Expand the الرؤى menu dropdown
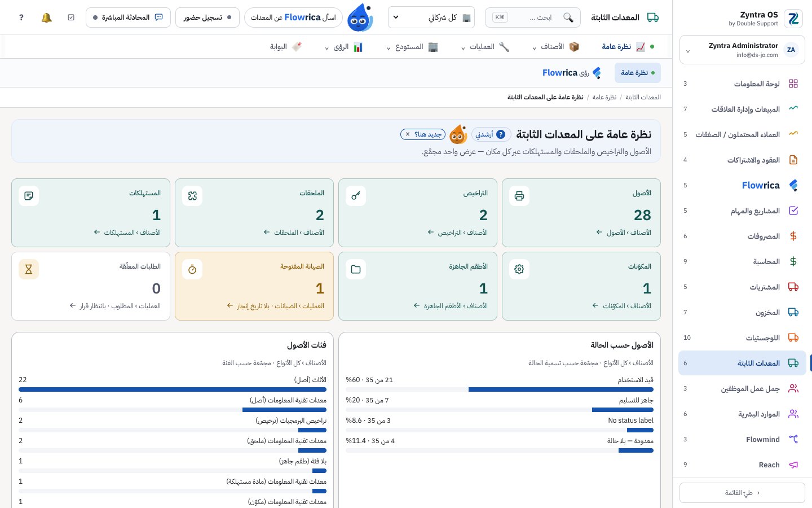 [343, 47]
